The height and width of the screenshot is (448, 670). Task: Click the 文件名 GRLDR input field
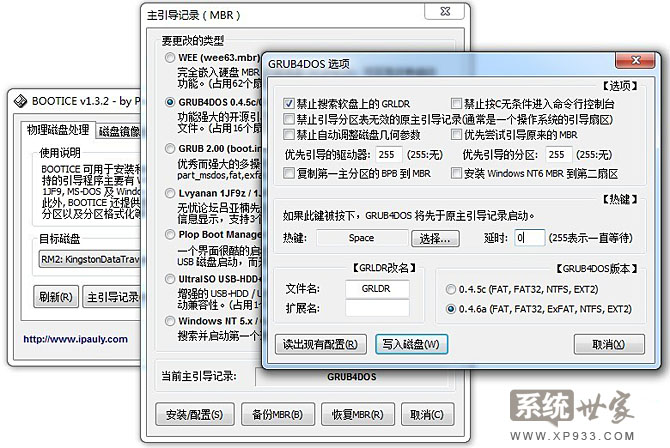click(x=377, y=289)
